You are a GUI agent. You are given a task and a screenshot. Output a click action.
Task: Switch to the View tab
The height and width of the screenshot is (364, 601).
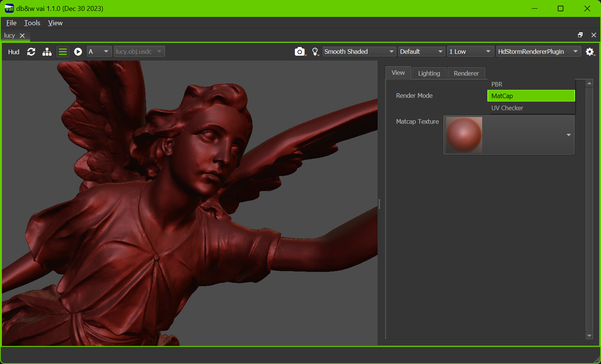tap(398, 73)
